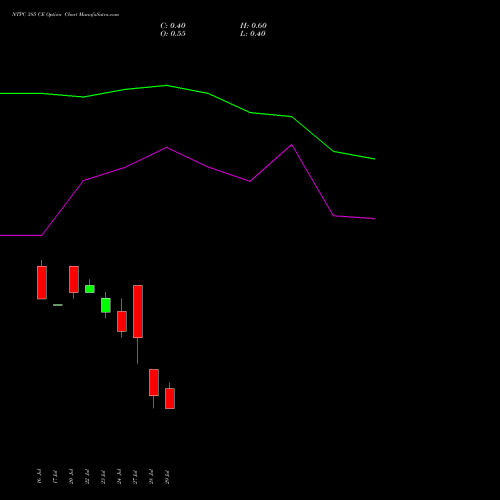Click the flat green doji candle
The height and width of the screenshot is (500, 500).
pyautogui.click(x=58, y=305)
